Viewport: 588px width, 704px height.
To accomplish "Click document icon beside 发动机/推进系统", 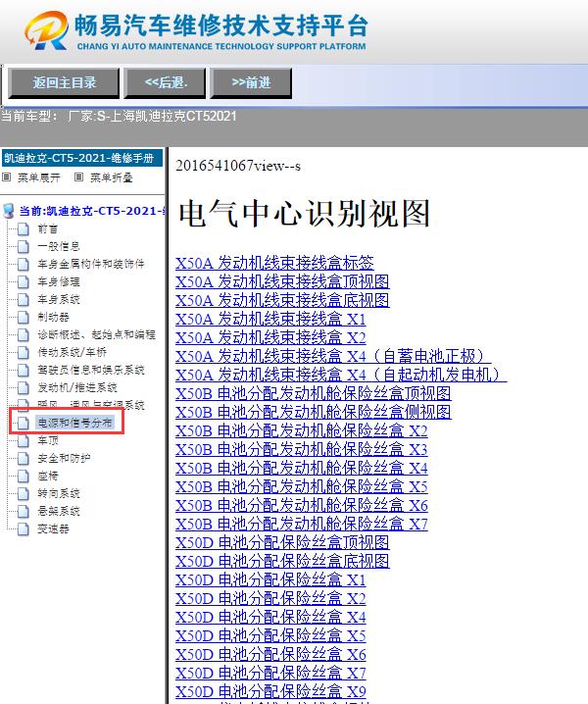I will pos(23,387).
